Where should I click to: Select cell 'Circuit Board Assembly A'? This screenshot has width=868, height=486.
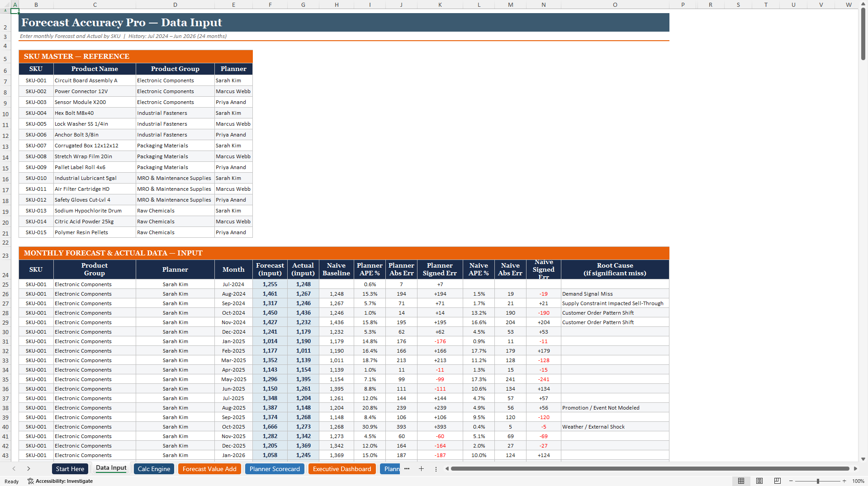pos(95,80)
